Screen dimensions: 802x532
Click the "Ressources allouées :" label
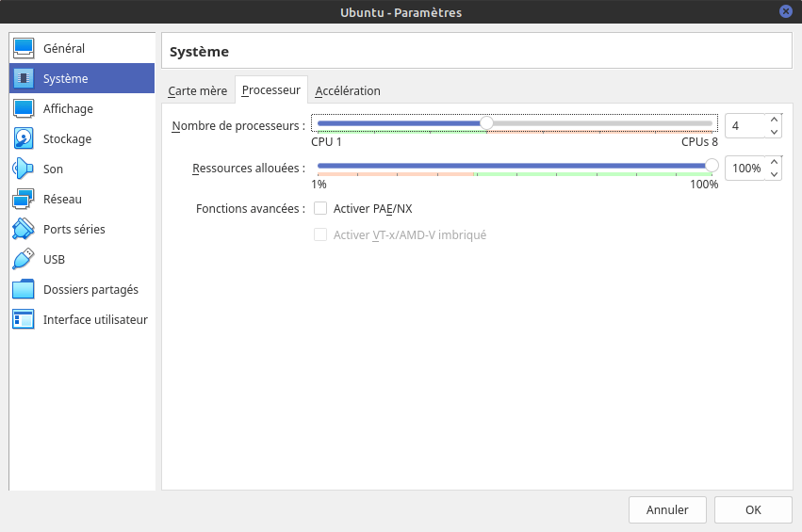(x=249, y=169)
